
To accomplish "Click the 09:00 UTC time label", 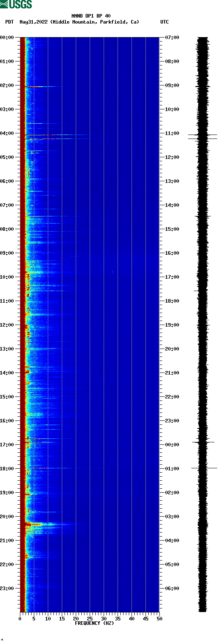I will [172, 85].
